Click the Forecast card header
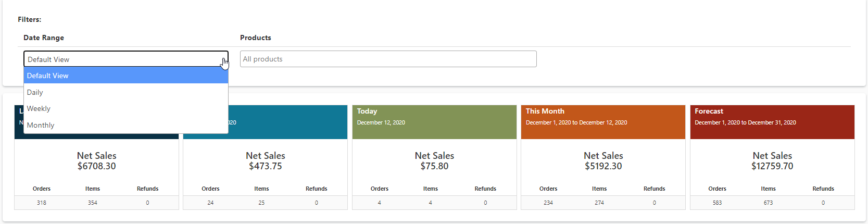 coord(772,122)
